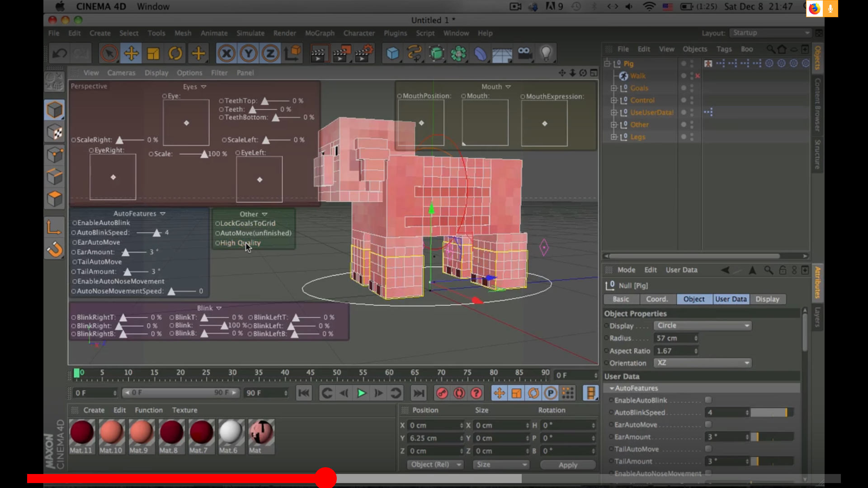868x488 pixels.
Task: Activate the Scale tool
Action: click(153, 53)
